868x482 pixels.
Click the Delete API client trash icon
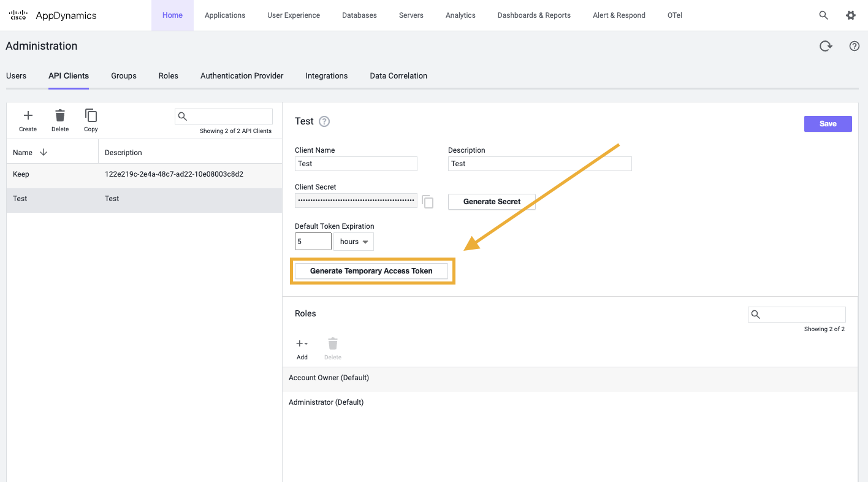60,115
